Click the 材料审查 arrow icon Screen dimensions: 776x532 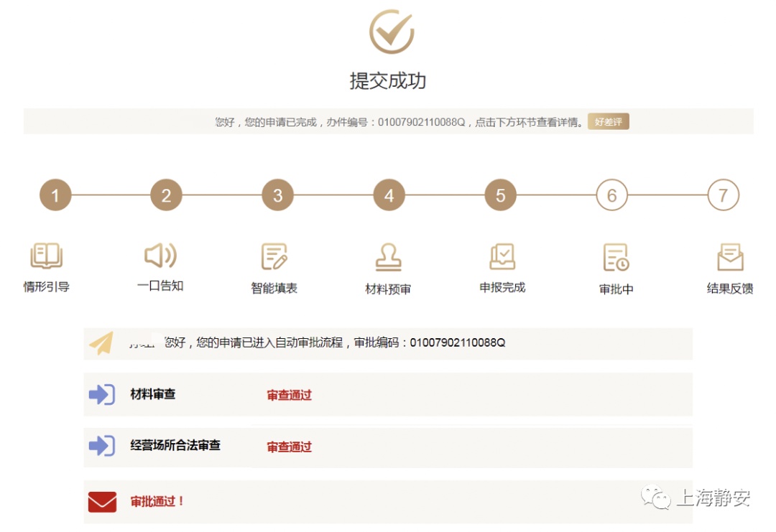coord(102,394)
